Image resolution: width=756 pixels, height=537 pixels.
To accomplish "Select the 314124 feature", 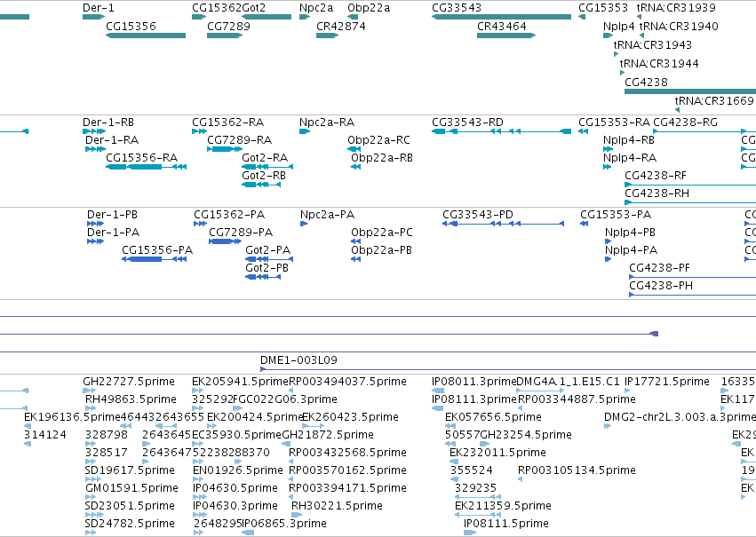I will coord(28,444).
